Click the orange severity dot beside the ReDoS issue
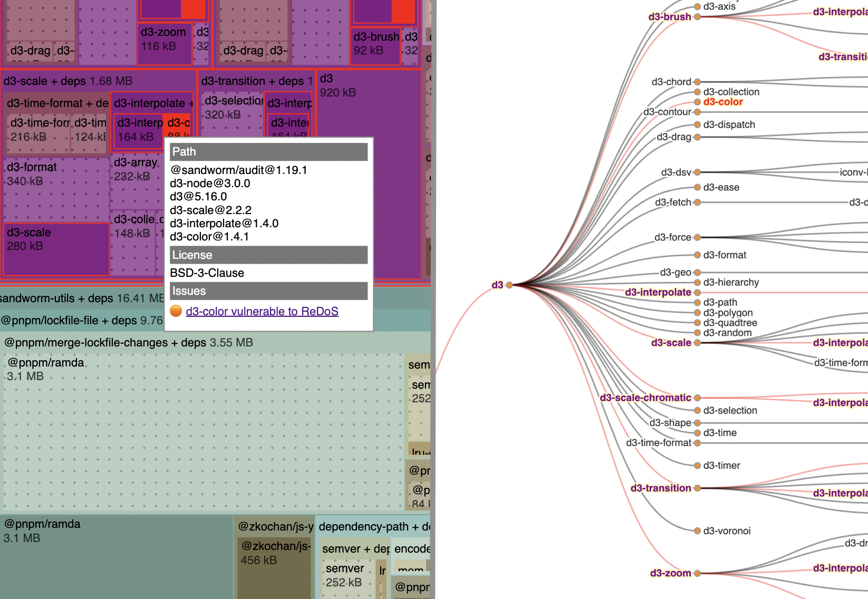Screen dimensions: 868x599 176,311
